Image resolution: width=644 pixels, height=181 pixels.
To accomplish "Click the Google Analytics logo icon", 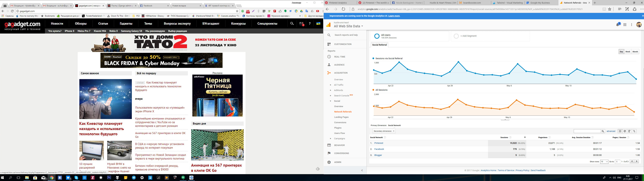I will pyautogui.click(x=328, y=24).
